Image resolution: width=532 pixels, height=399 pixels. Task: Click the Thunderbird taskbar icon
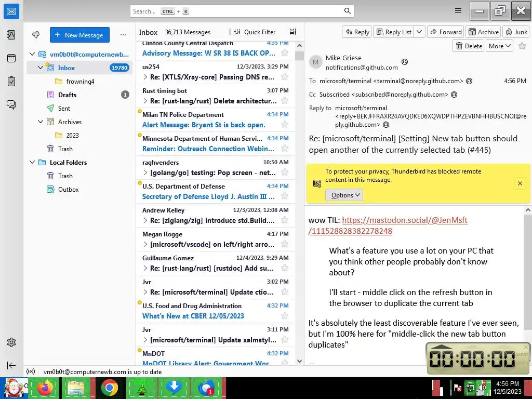(x=206, y=388)
